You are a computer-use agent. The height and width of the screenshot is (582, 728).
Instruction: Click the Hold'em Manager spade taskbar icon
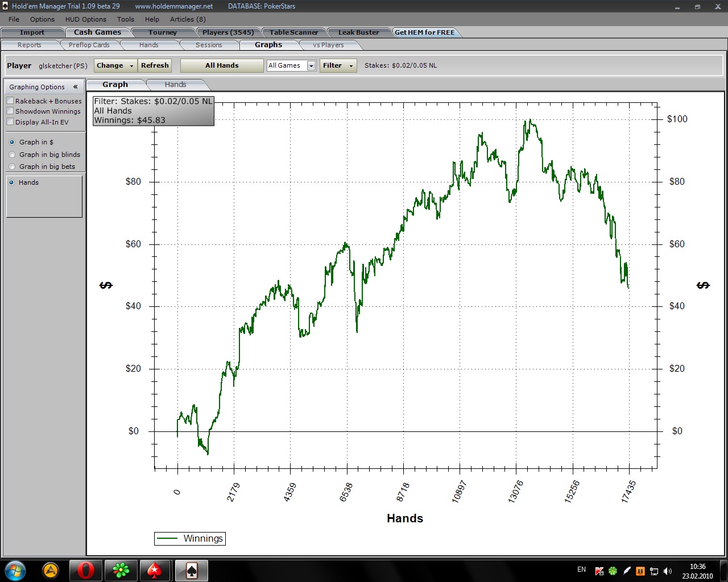point(191,570)
